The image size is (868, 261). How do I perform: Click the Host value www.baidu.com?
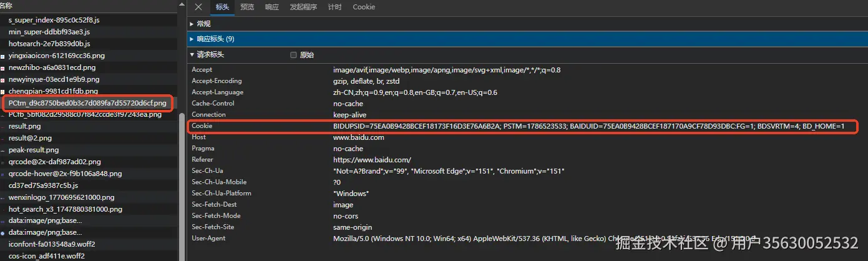[358, 137]
